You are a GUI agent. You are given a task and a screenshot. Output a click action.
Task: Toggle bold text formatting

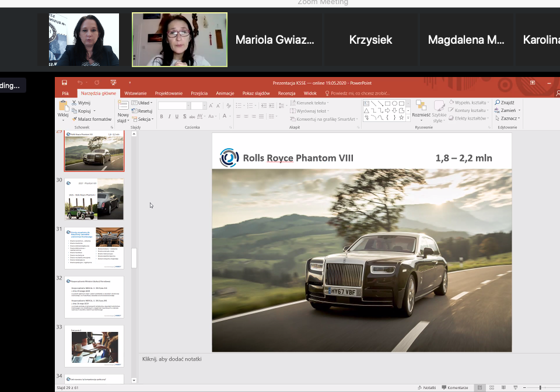(x=162, y=116)
